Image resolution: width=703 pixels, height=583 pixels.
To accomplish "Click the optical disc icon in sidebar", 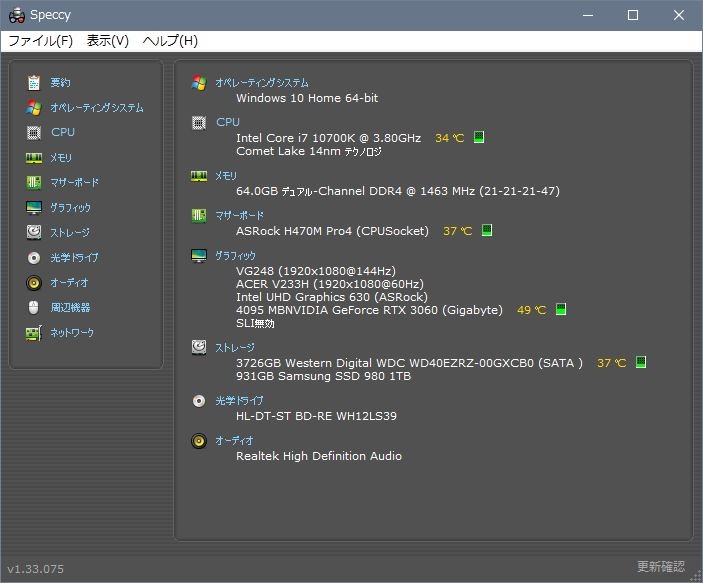I will click(x=34, y=258).
